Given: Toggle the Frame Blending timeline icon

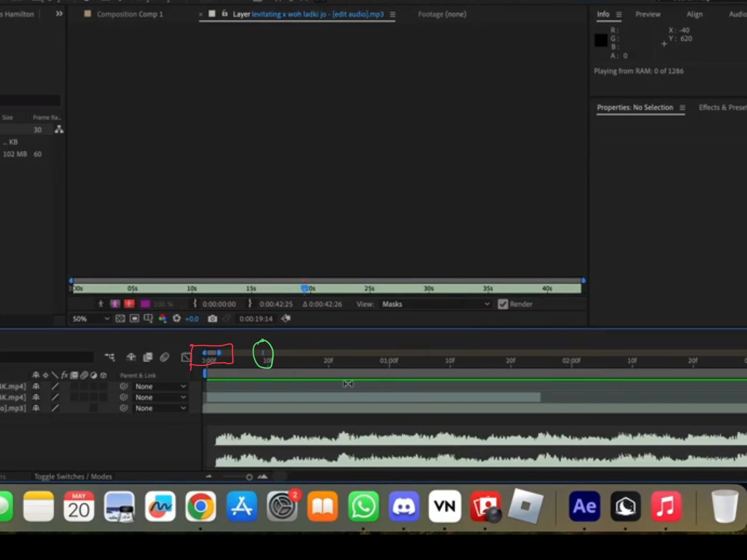Looking at the screenshot, I should [148, 357].
